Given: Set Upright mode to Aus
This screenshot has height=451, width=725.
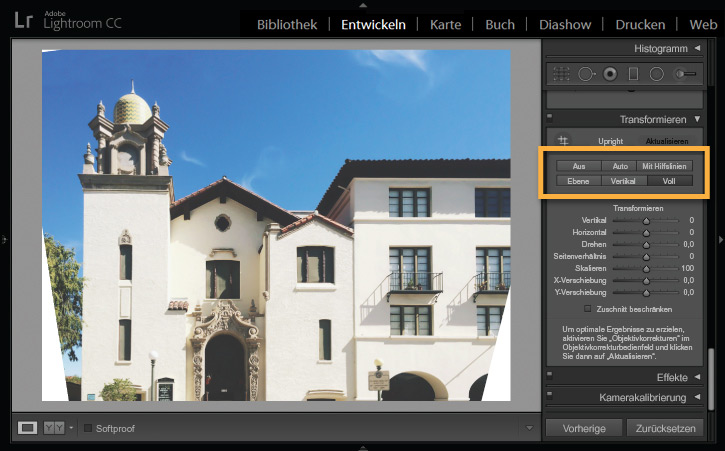Looking at the screenshot, I should click(579, 166).
